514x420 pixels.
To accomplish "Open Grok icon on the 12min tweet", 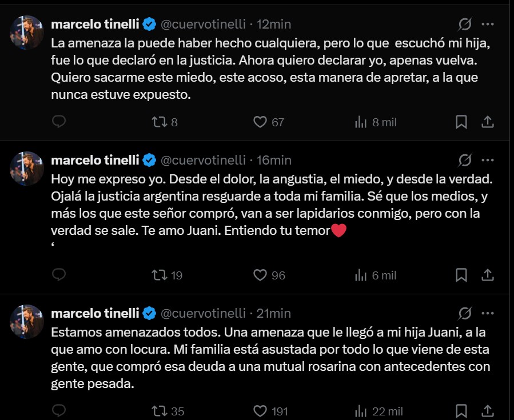I will click(465, 25).
